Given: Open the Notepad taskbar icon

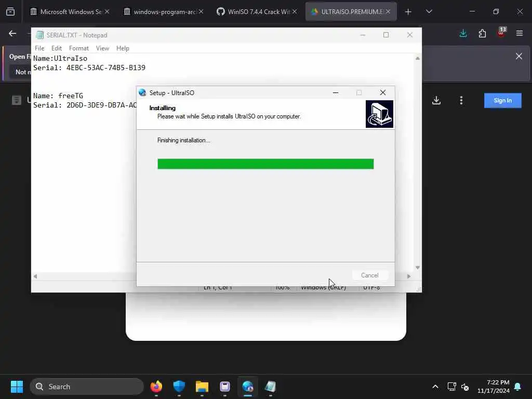Looking at the screenshot, I should [x=270, y=387].
